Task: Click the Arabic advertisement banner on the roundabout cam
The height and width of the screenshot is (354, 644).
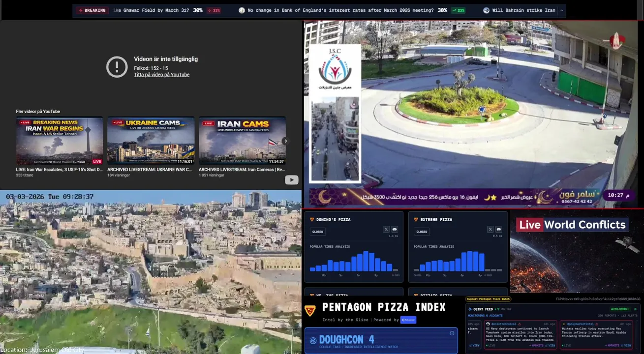Action: point(455,197)
